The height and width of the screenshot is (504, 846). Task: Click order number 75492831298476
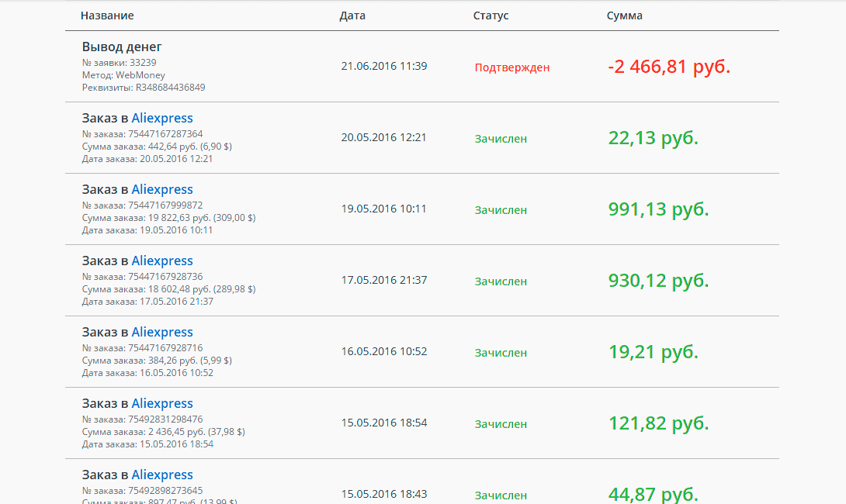coord(143,419)
